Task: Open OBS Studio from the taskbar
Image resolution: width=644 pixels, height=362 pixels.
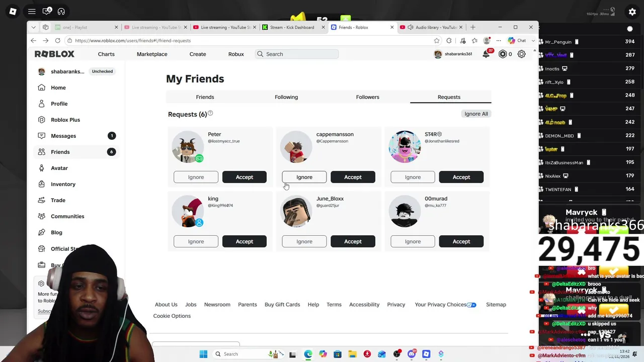Action: (x=397, y=354)
